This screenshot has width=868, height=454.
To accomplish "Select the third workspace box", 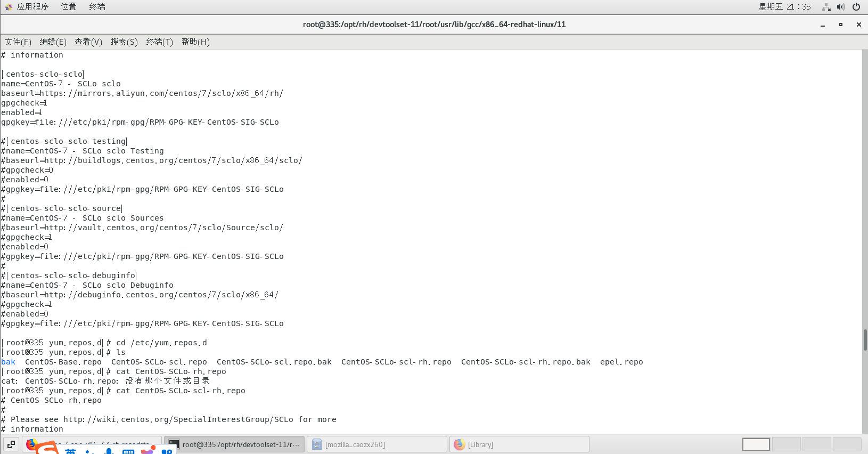I will click(817, 444).
